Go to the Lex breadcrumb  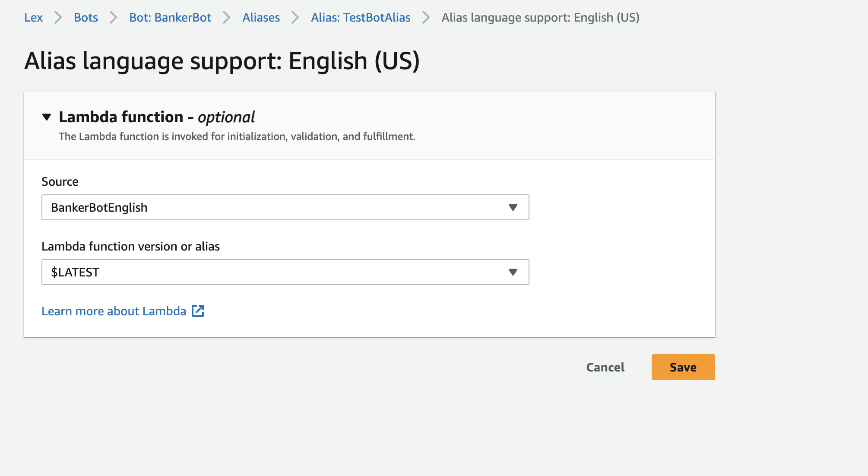(x=33, y=18)
